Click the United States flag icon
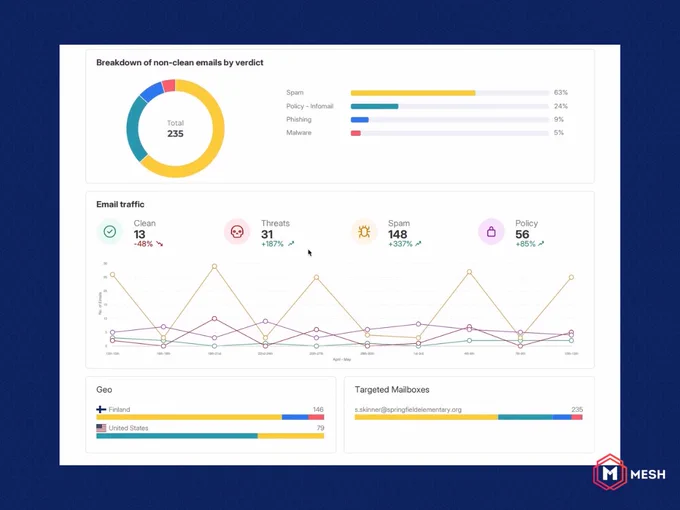 [101, 428]
